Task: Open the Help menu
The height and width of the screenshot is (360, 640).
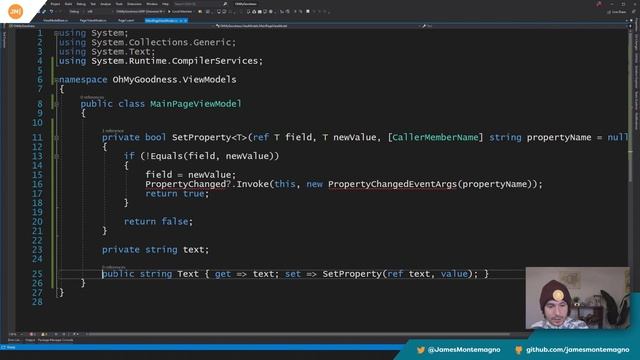Action: 165,4
